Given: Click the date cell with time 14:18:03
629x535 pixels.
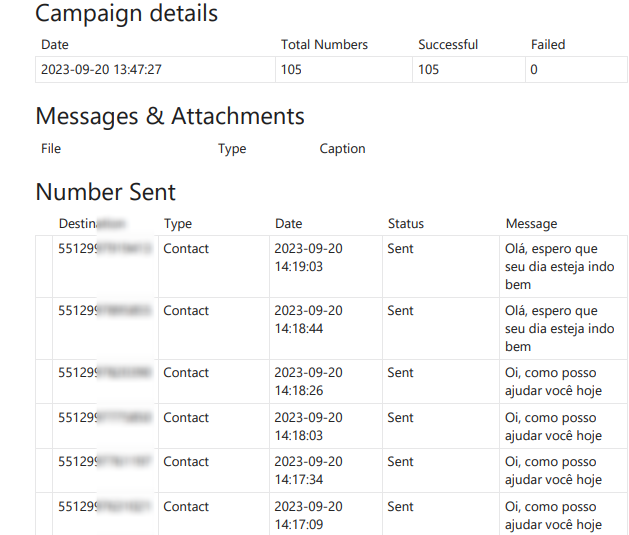Looking at the screenshot, I should click(x=308, y=426).
